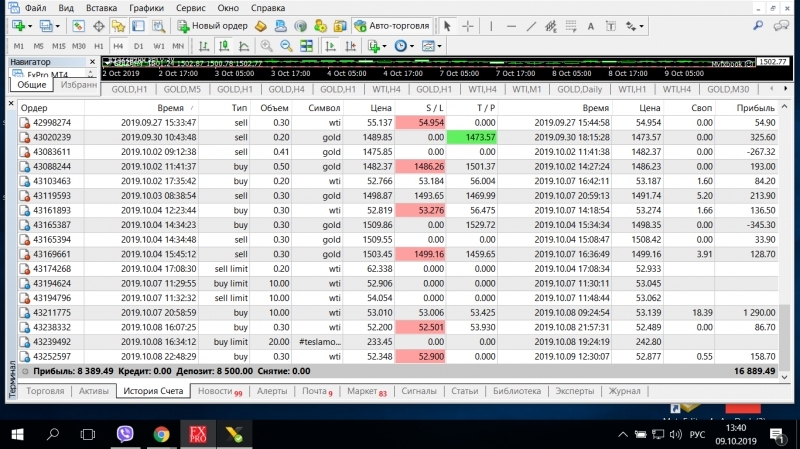800x449 pixels.
Task: Zoom out of the chart
Action: coord(286,46)
